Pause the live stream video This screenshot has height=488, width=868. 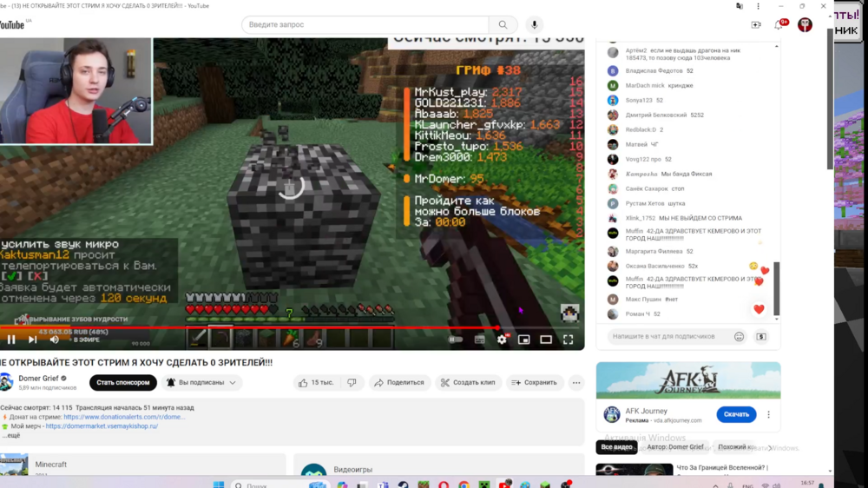tap(11, 340)
